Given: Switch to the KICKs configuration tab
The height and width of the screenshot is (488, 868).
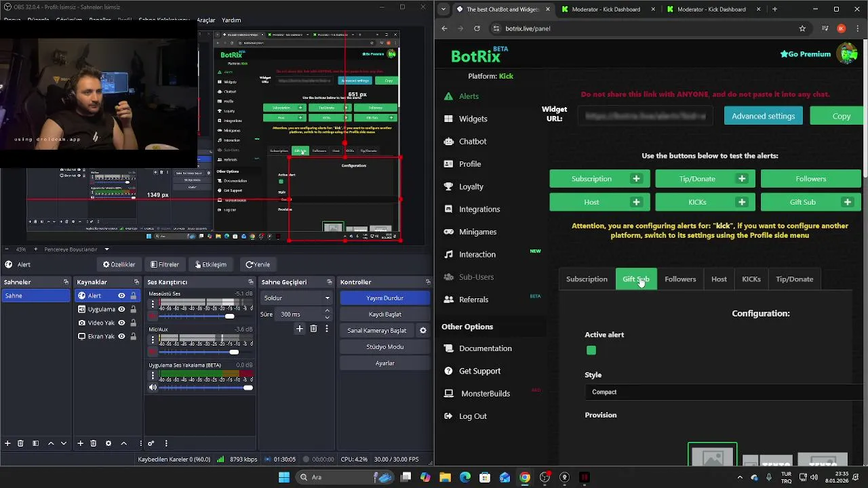Looking at the screenshot, I should click(751, 279).
